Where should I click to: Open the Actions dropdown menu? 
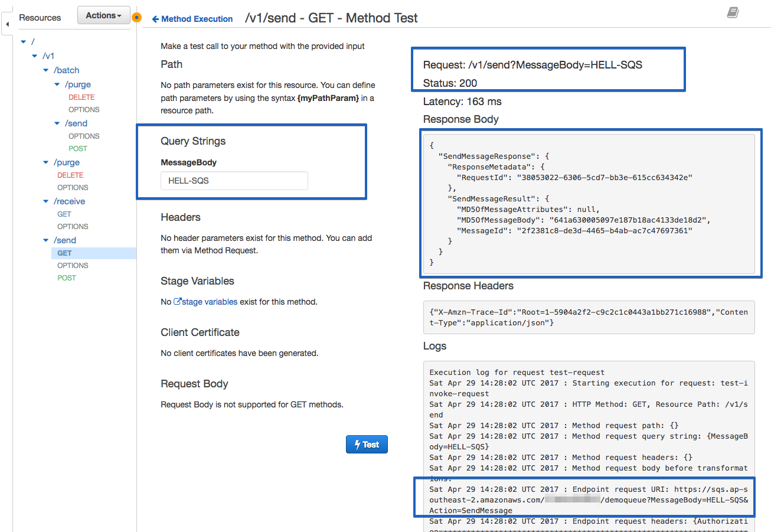coord(104,16)
